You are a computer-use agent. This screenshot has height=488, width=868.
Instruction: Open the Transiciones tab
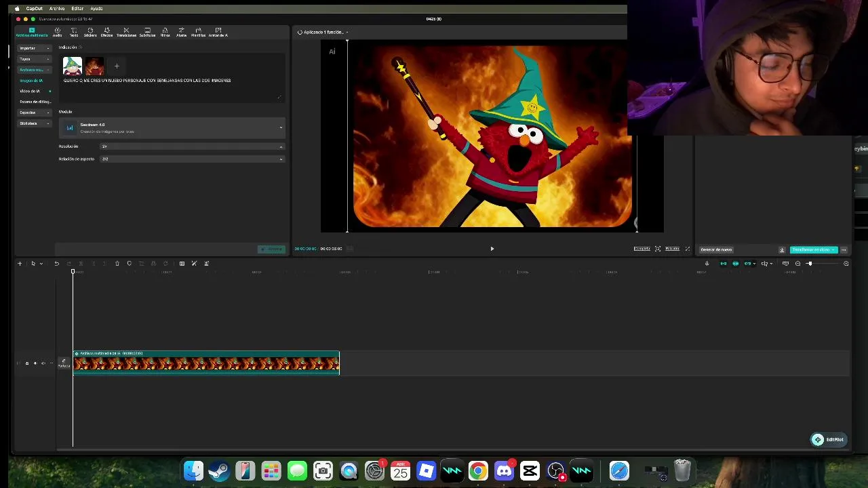coord(126,32)
